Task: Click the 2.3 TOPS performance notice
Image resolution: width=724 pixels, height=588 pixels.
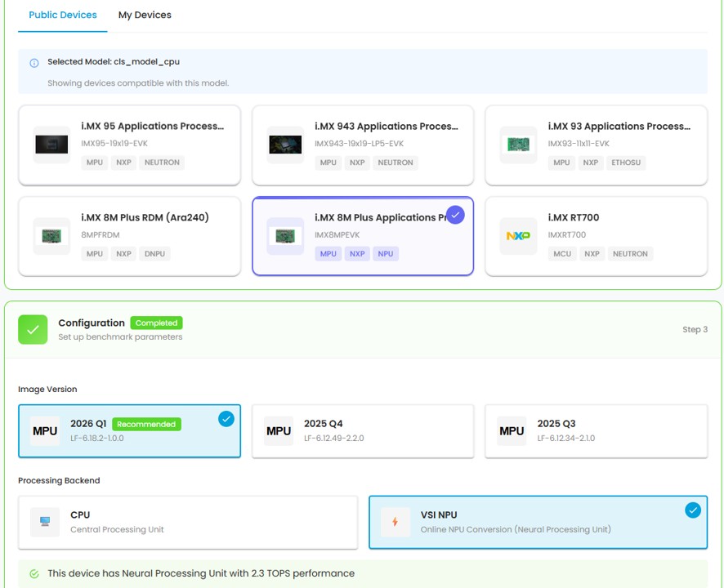Action: 363,573
